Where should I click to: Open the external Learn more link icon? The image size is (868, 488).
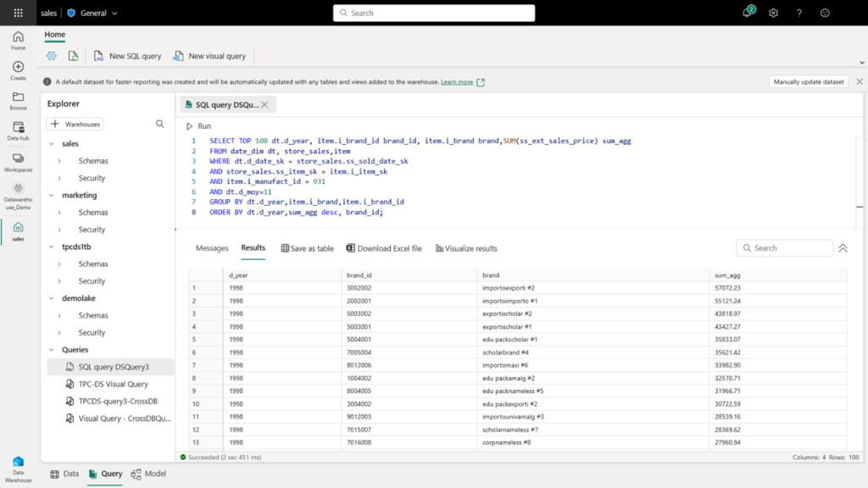(x=481, y=82)
